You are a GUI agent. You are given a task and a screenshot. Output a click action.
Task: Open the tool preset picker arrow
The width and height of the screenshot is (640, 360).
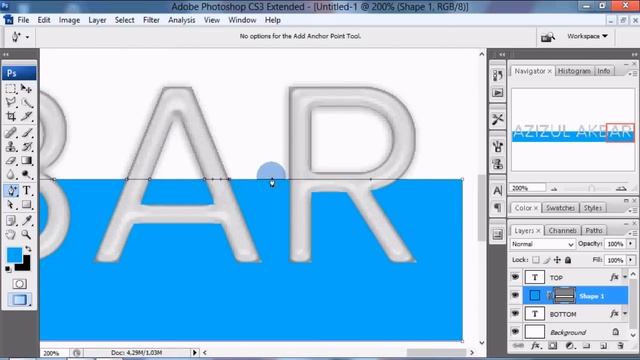[x=27, y=37]
